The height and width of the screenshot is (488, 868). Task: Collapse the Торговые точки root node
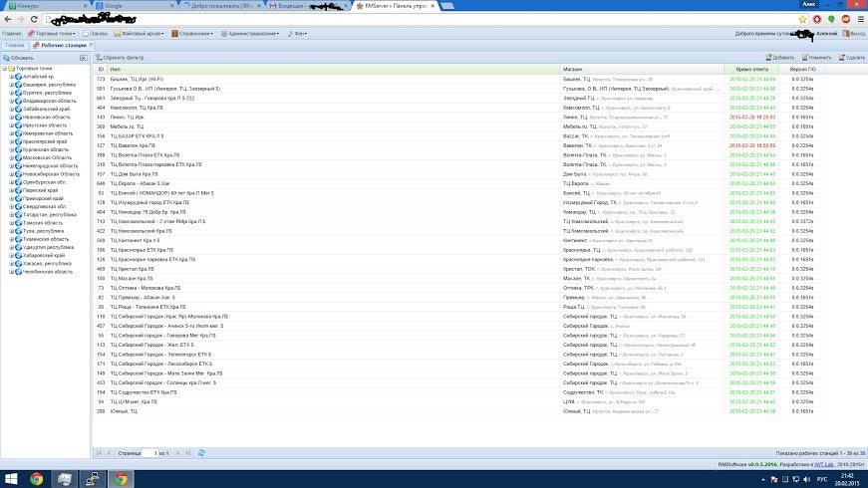[x=4, y=69]
